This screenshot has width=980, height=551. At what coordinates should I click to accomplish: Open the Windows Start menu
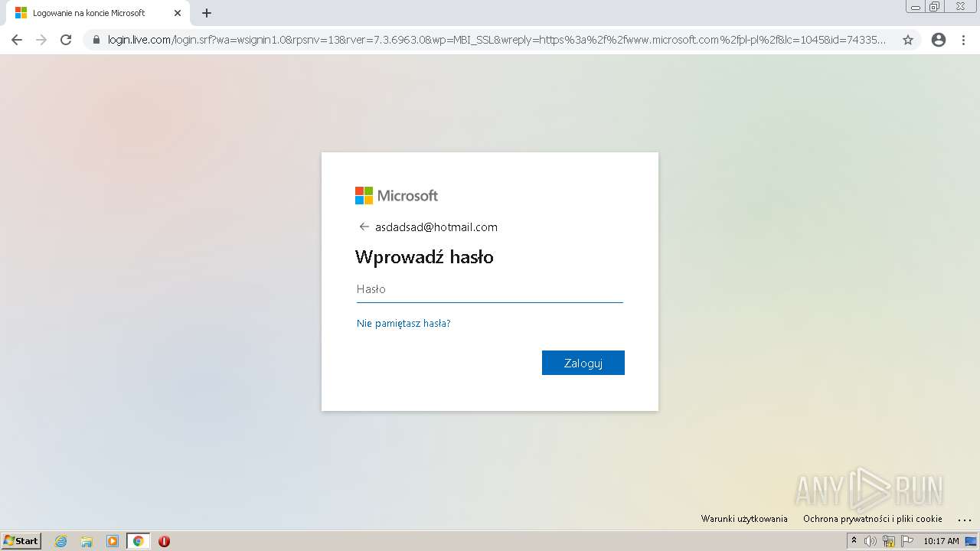[21, 541]
